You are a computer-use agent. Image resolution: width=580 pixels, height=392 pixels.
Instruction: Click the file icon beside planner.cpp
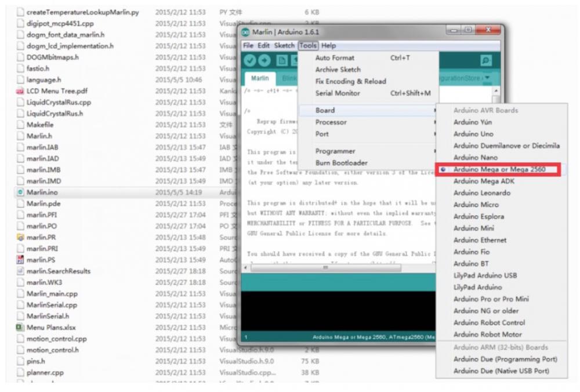(x=20, y=372)
